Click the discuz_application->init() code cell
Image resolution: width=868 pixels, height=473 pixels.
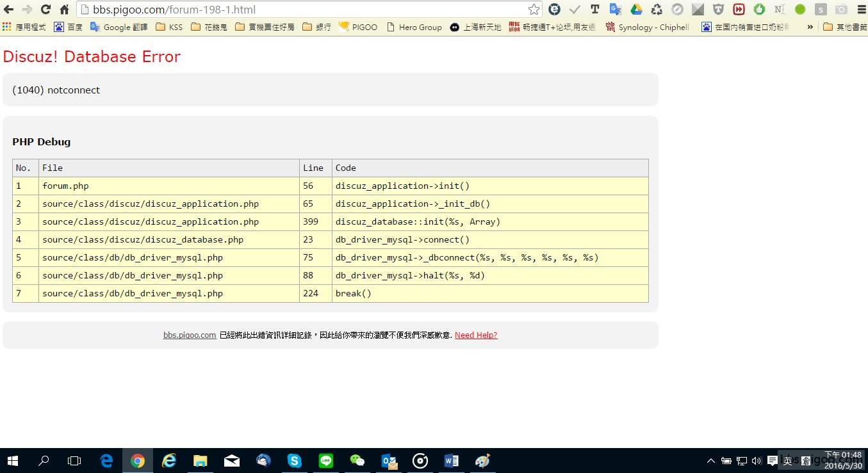(490, 186)
